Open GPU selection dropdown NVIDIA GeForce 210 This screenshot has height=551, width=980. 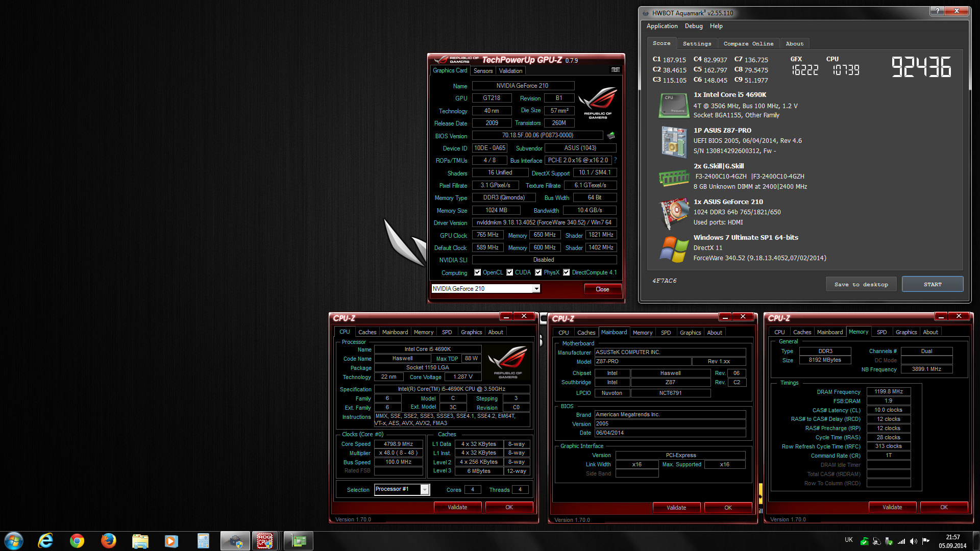485,289
